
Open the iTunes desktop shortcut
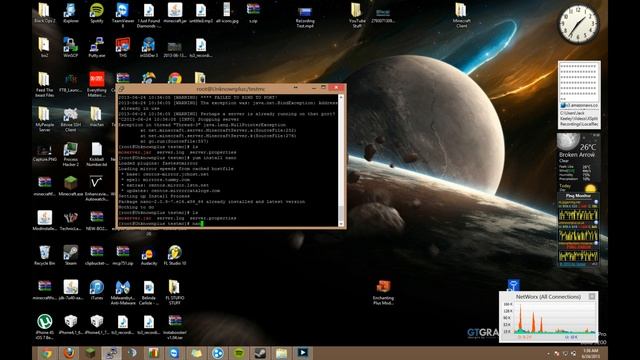[97, 290]
